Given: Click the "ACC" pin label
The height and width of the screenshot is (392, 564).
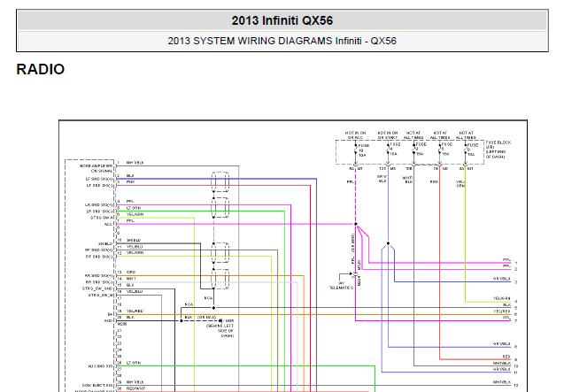Looking at the screenshot, I should (108, 225).
